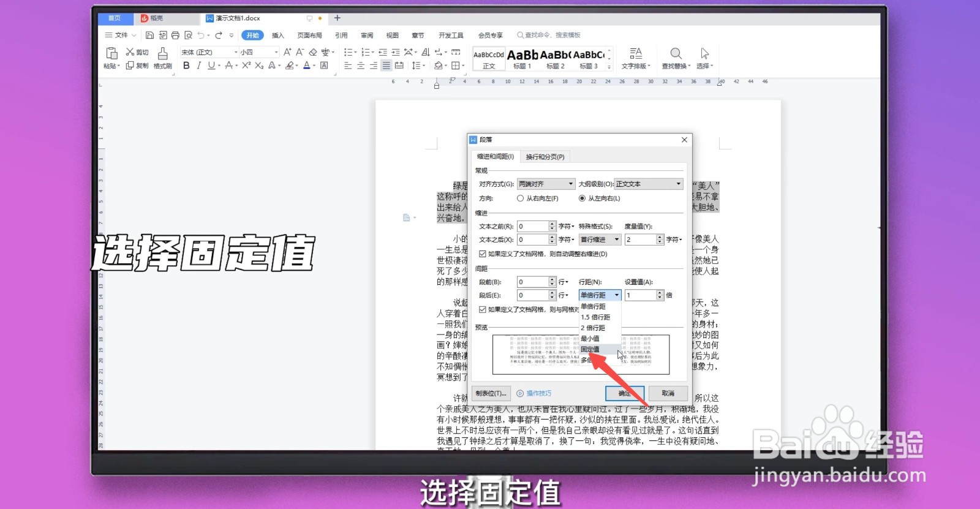The width and height of the screenshot is (980, 509).
Task: Expand the styles gallery arrow
Action: [x=609, y=67]
